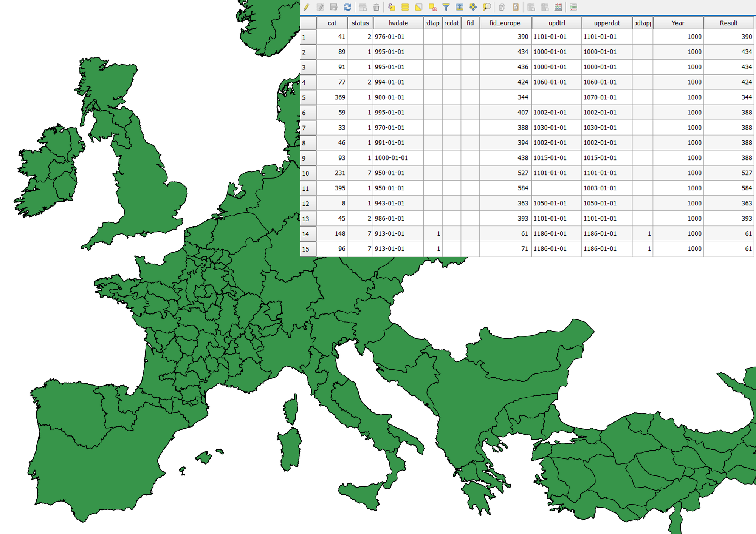Screen dimensions: 756x534
Task: Move selected rows to the top
Action: 460,7
